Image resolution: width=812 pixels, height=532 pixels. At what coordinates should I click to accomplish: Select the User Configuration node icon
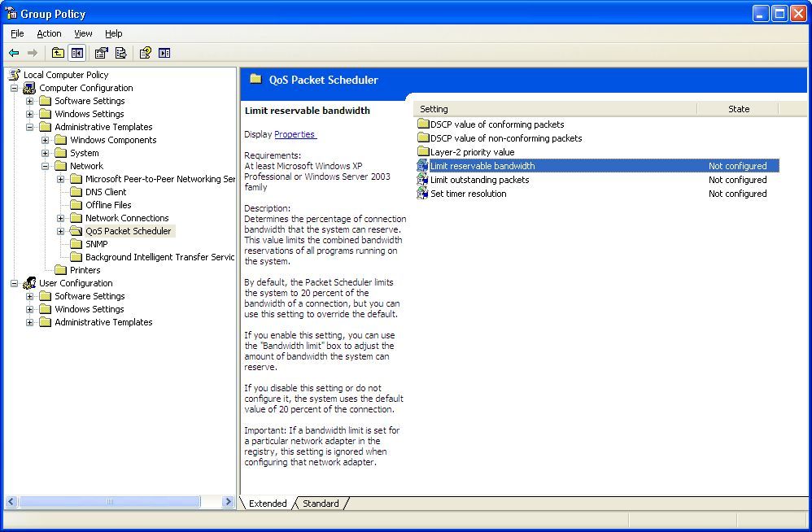[30, 283]
